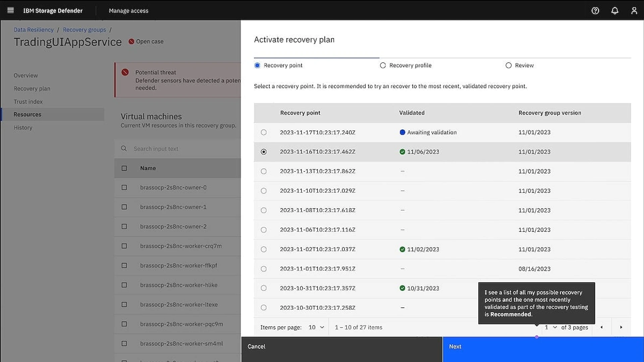644x362 pixels.
Task: Select recovery point 2023-11-16T10:23:17.462Z radio
Action: click(x=264, y=152)
